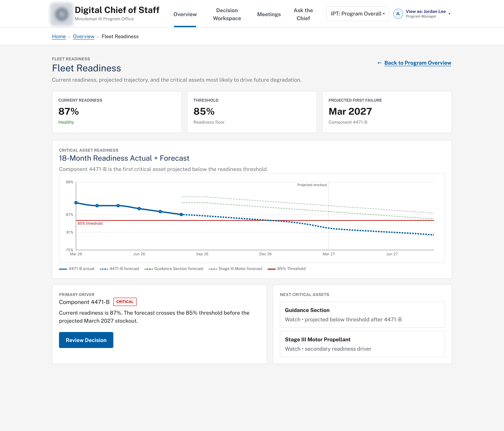Image resolution: width=504 pixels, height=431 pixels.
Task: Open the View as Jordan Lee dropdown arrow
Action: 449,14
